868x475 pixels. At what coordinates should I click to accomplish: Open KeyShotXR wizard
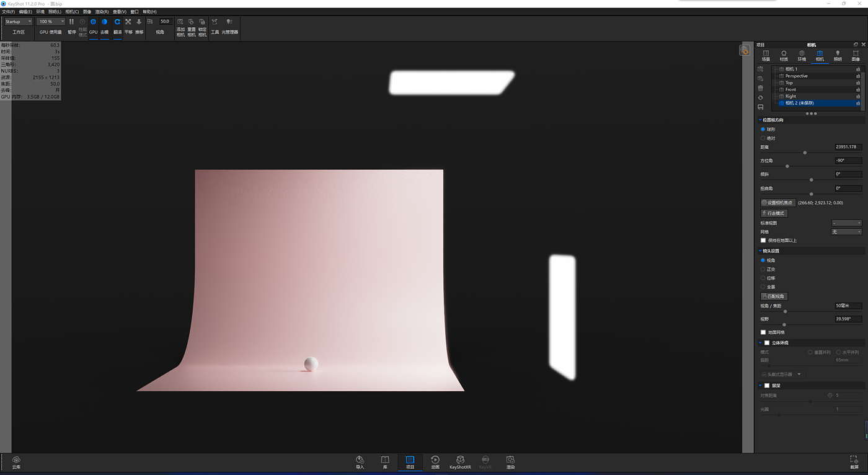[x=460, y=462]
